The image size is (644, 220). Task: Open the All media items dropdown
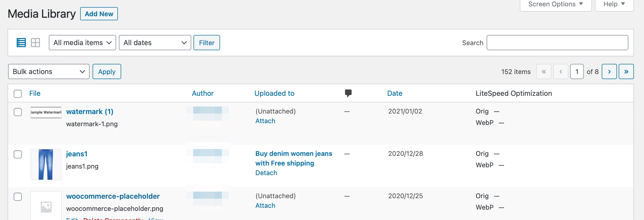(x=82, y=43)
